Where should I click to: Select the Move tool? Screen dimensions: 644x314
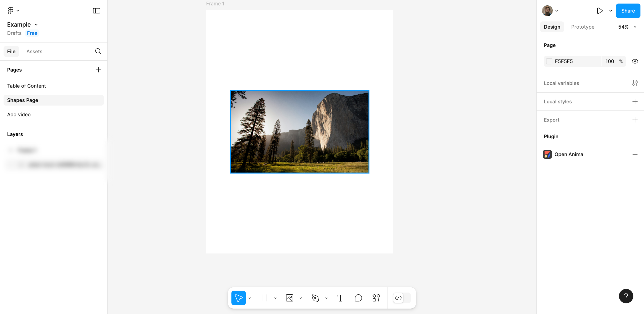pyautogui.click(x=238, y=298)
